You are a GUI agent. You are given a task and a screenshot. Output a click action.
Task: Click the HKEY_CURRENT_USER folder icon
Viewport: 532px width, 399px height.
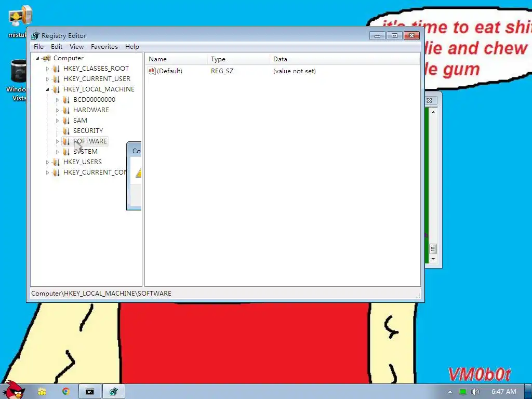56,79
